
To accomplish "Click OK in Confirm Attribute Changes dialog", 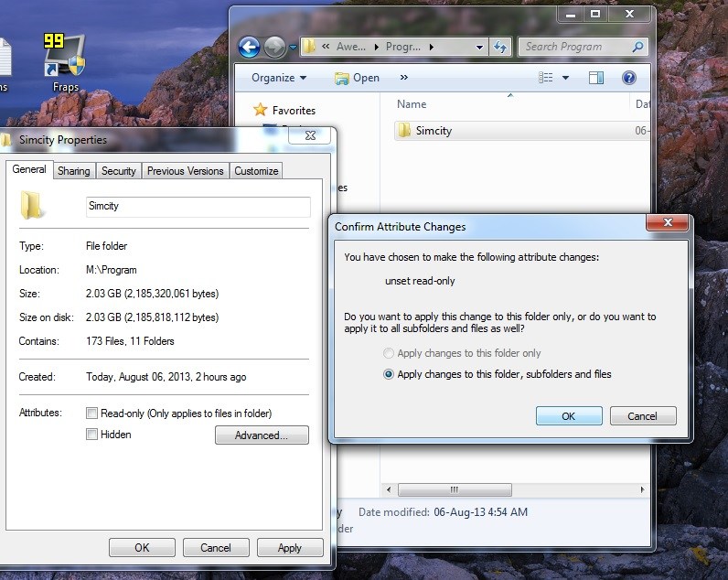I will pos(569,416).
